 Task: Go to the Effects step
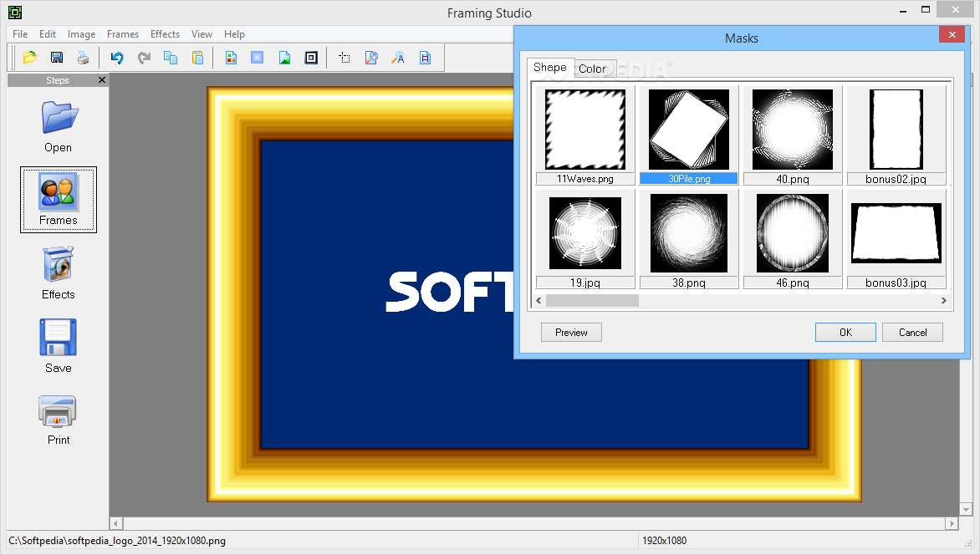point(59,273)
